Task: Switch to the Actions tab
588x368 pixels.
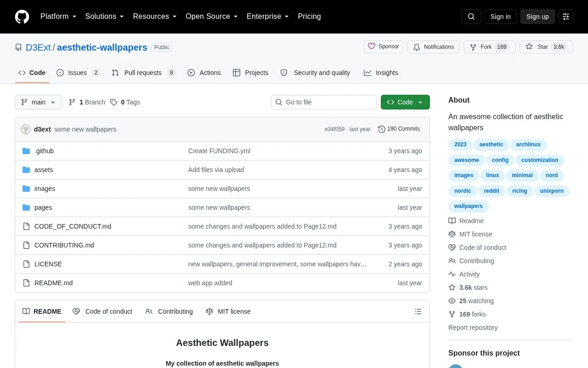Action: click(204, 73)
